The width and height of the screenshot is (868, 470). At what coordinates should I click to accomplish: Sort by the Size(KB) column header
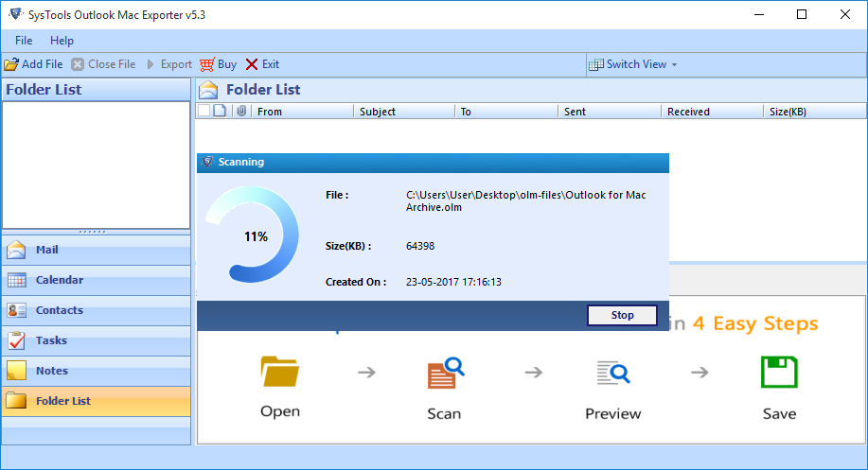(815, 112)
